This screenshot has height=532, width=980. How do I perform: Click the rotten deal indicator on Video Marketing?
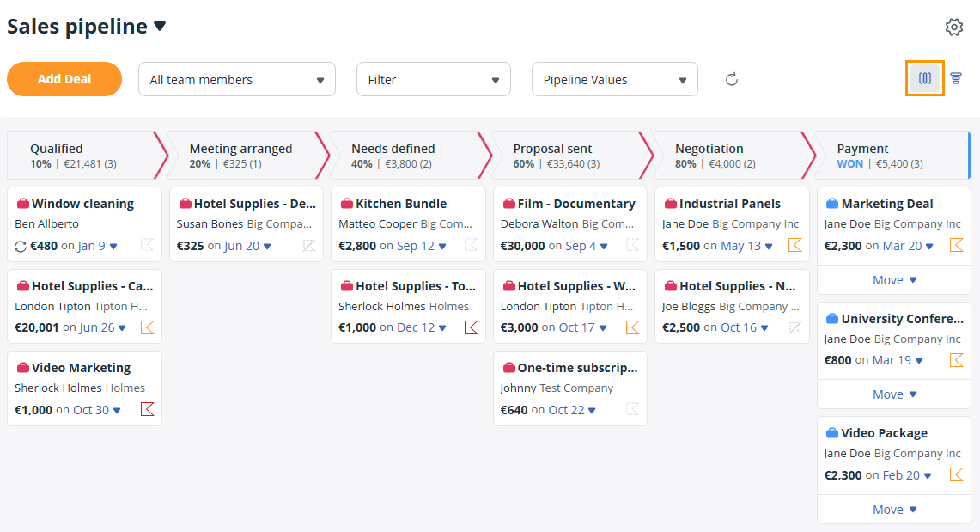tap(147, 409)
